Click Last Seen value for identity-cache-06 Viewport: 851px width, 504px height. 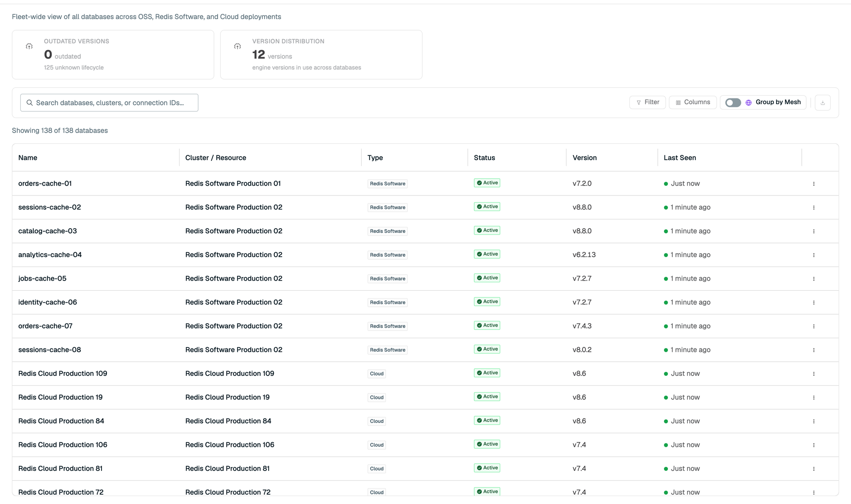click(x=687, y=302)
